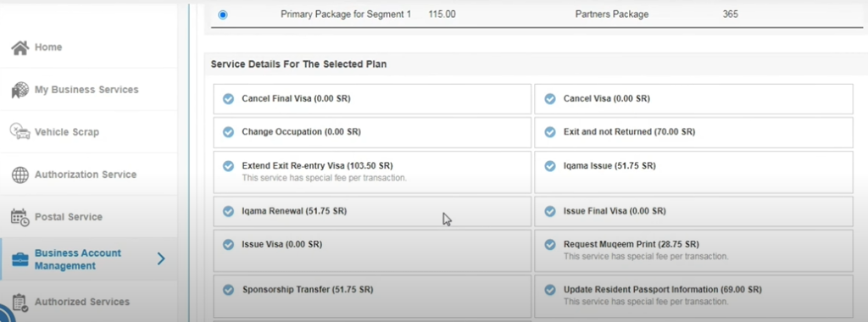
Task: Click the Home house icon
Action: 20,48
